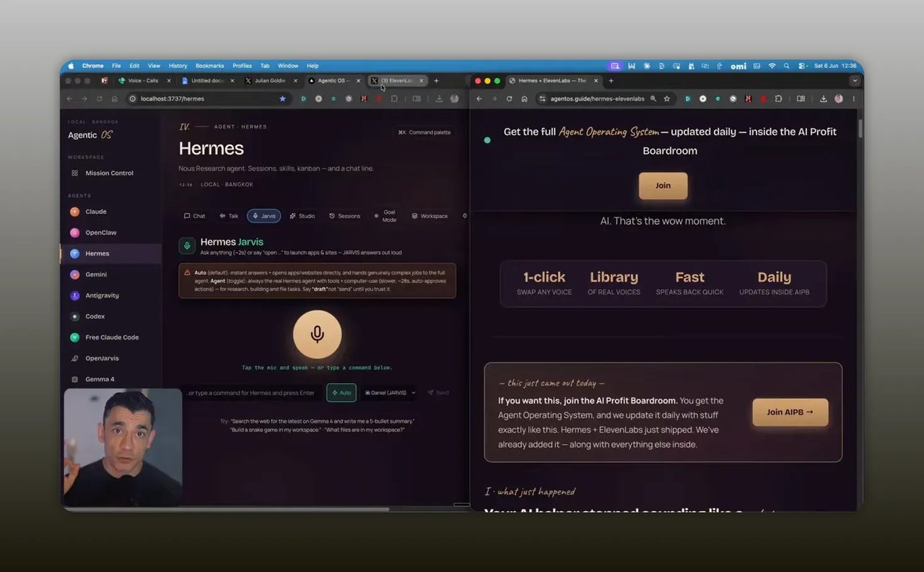Toggle side panel in right Chrome window
The image size is (924, 572).
tap(801, 98)
